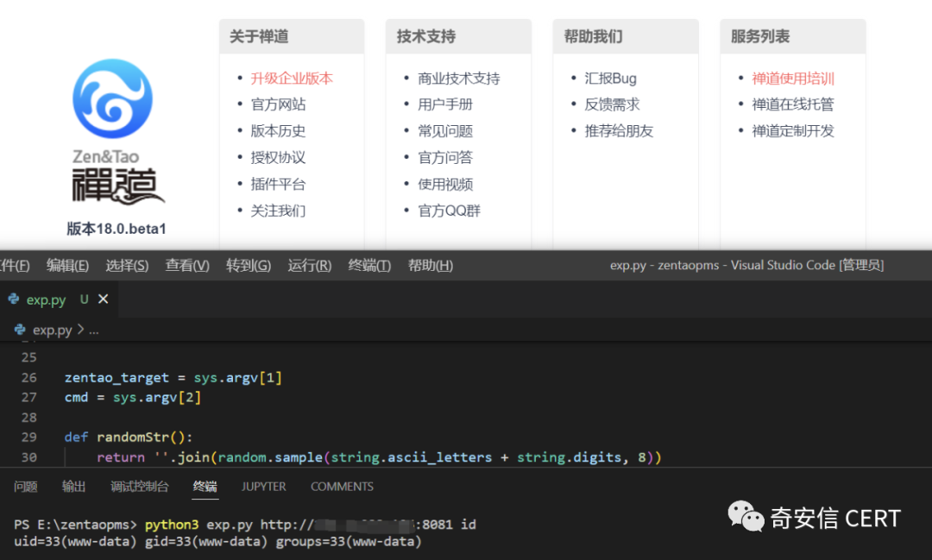The image size is (932, 560).
Task: Open the 常见问题 link
Action: pos(444,131)
